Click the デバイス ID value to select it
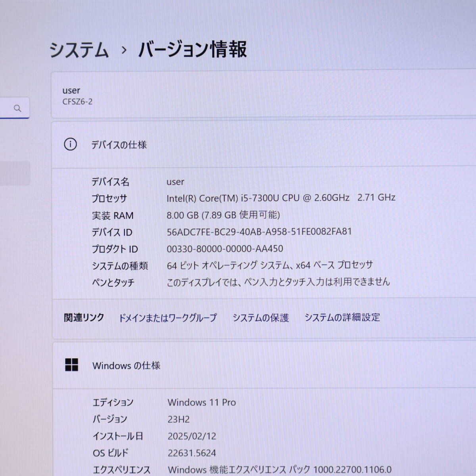The height and width of the screenshot is (476, 476). [x=260, y=232]
